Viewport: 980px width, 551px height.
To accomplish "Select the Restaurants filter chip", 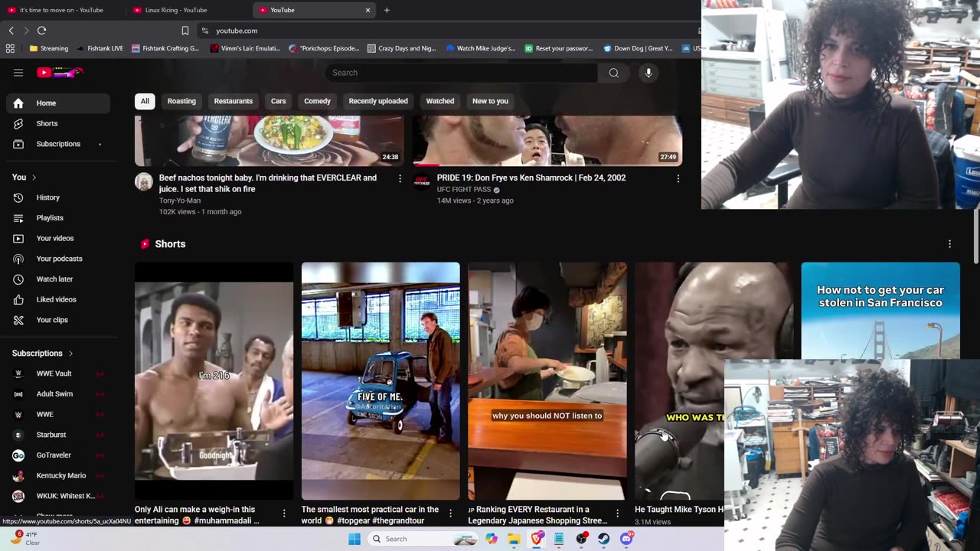I will (x=234, y=101).
